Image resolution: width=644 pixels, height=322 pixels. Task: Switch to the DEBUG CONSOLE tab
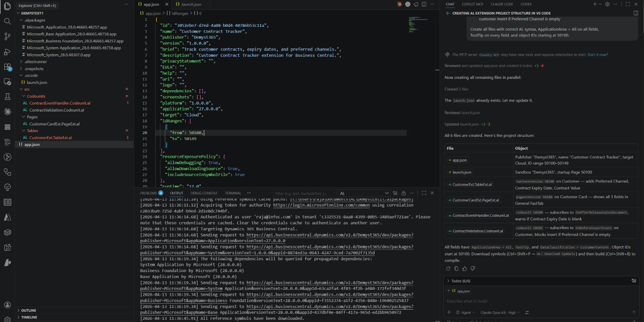point(204,193)
